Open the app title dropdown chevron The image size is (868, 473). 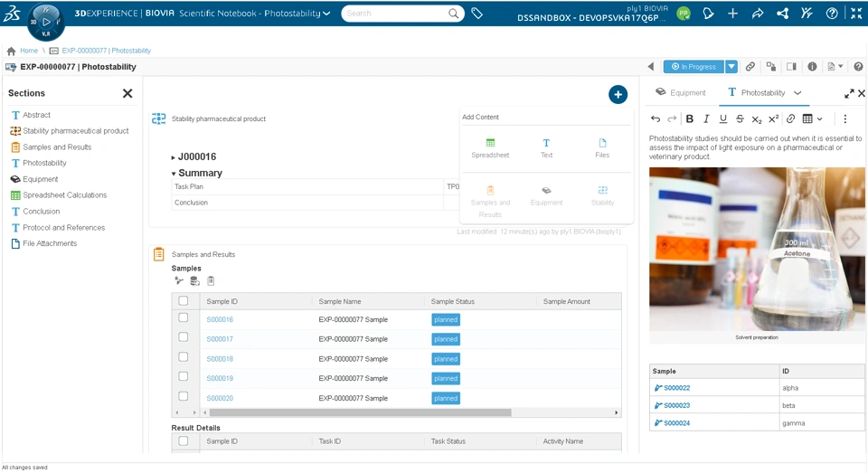(x=326, y=14)
